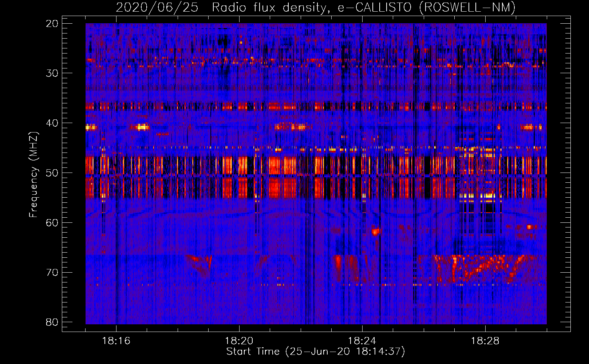Image resolution: width=589 pixels, height=364 pixels.
Task: Click the 70 frequency tick label
Action: click(x=52, y=273)
